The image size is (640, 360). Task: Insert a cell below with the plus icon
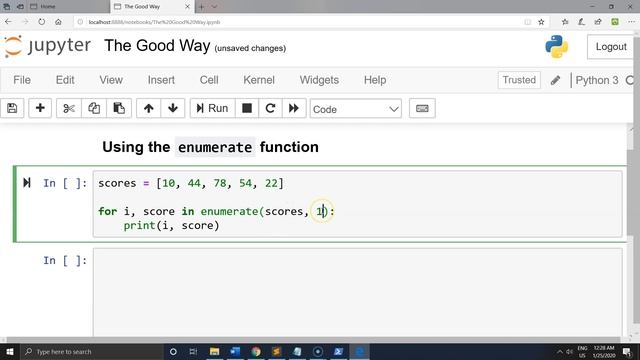pos(40,108)
